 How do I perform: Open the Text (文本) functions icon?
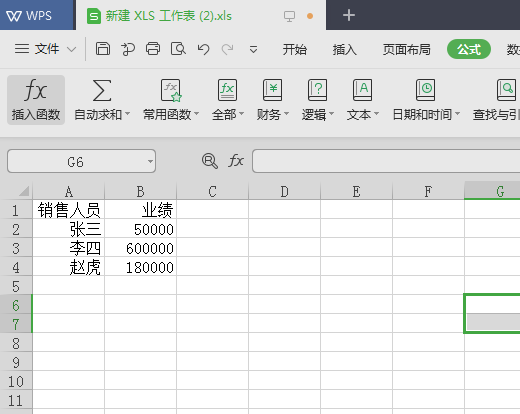pyautogui.click(x=362, y=90)
